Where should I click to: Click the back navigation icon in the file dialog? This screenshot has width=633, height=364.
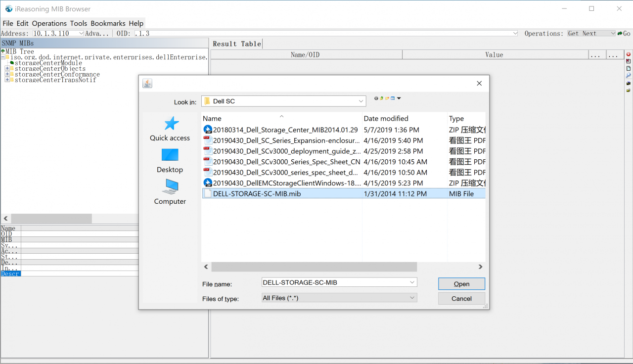376,98
